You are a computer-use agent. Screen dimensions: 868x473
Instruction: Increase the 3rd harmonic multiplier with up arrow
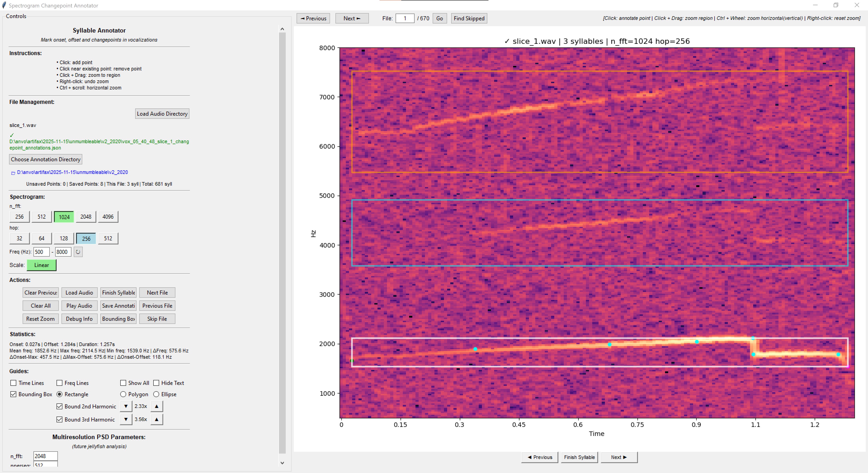click(156, 419)
